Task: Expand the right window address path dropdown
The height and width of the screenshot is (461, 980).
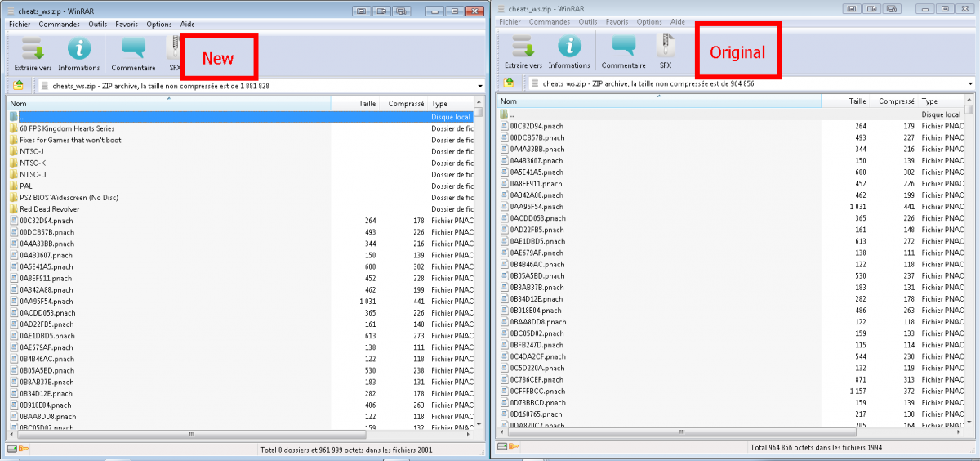Action: 970,83
